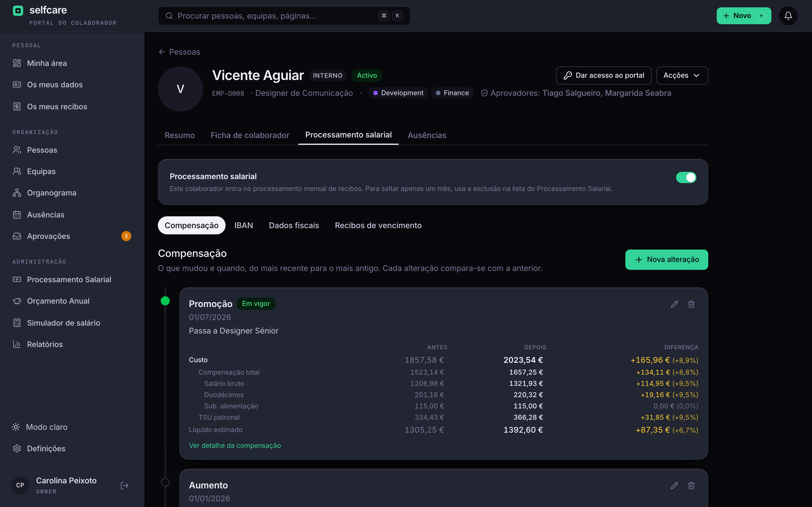This screenshot has height=507, width=812.
Task: Delete the Aumento entry with the trash icon
Action: [x=691, y=486]
